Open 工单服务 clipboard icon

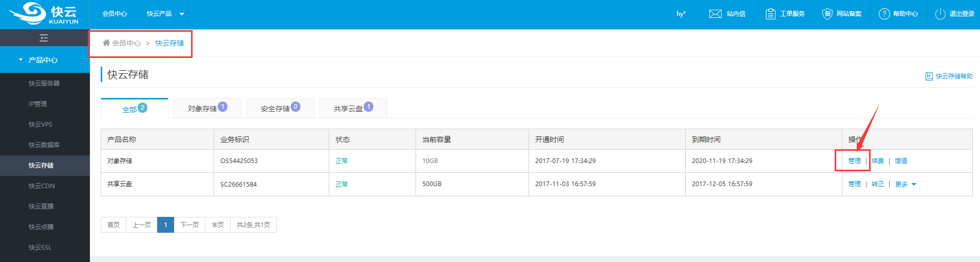coord(770,14)
